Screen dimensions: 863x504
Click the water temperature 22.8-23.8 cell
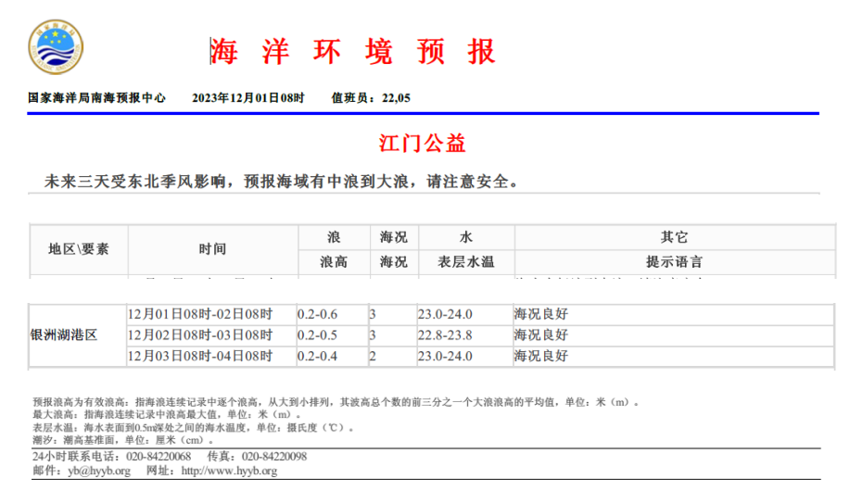click(445, 334)
